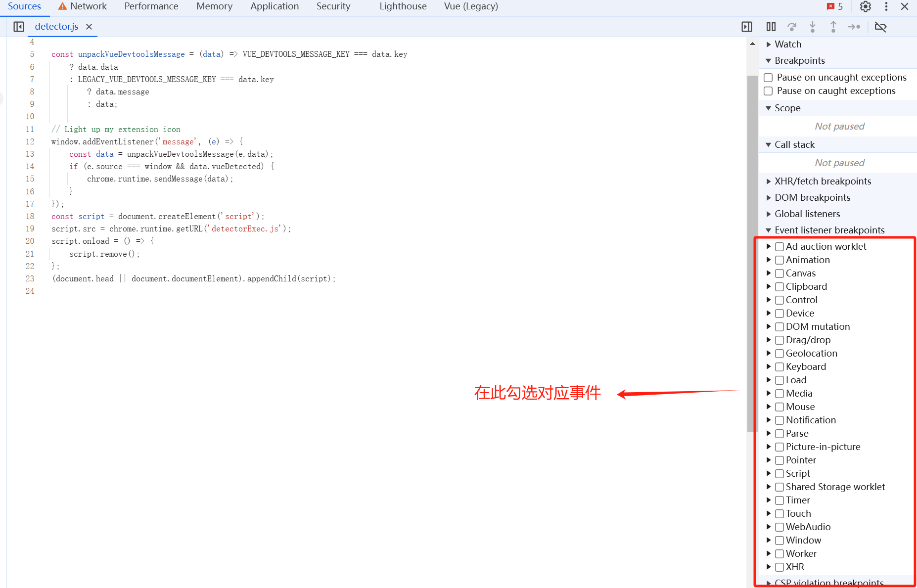Step into next function call icon
The width and height of the screenshot is (917, 588).
pyautogui.click(x=813, y=27)
